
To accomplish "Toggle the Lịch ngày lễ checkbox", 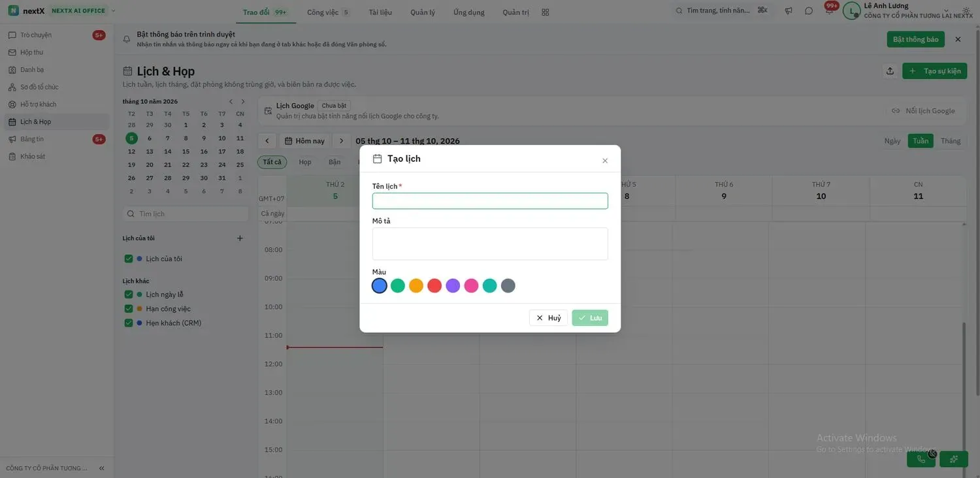I will (129, 295).
